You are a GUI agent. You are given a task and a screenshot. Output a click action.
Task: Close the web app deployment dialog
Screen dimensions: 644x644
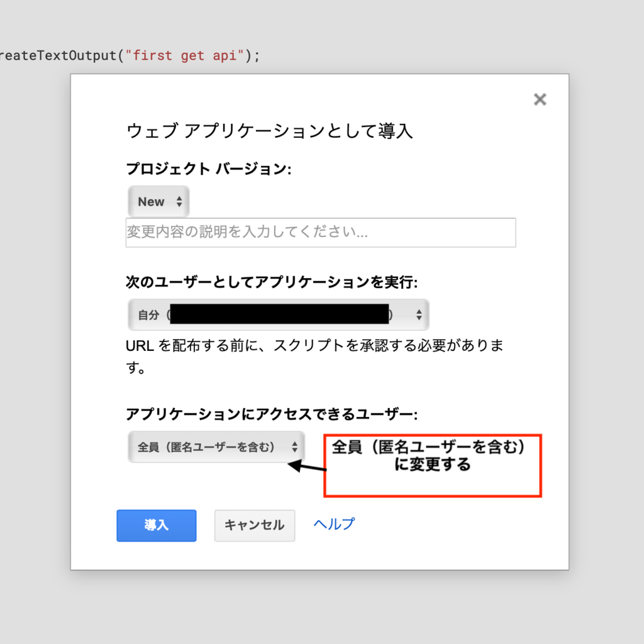pos(540,99)
